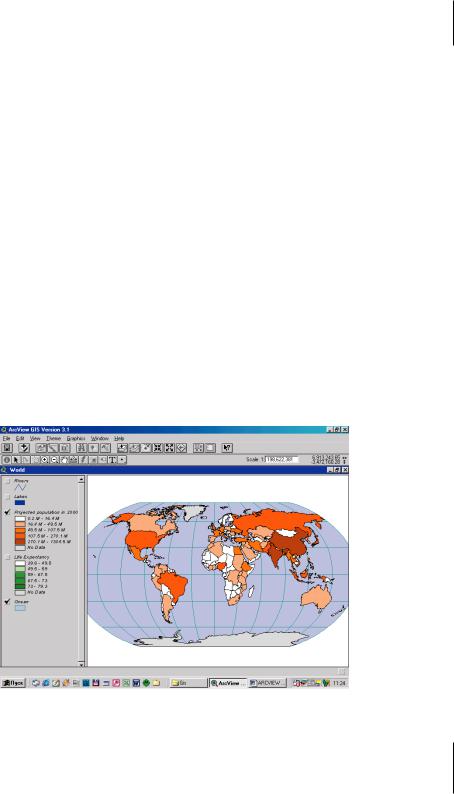Click the dark blue Lakes swatch
The width and height of the screenshot is (454, 794).
coord(20,503)
